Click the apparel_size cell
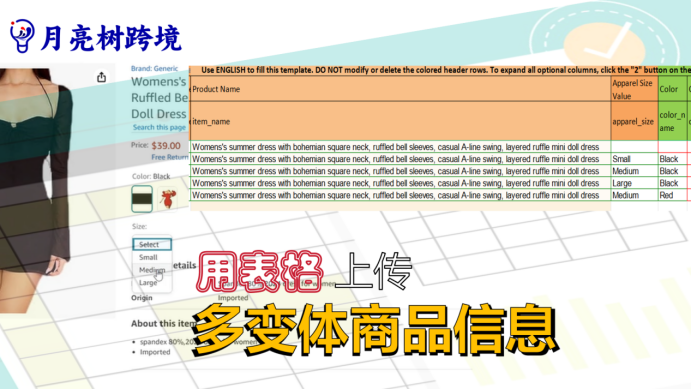The width and height of the screenshot is (692, 389). [x=634, y=121]
